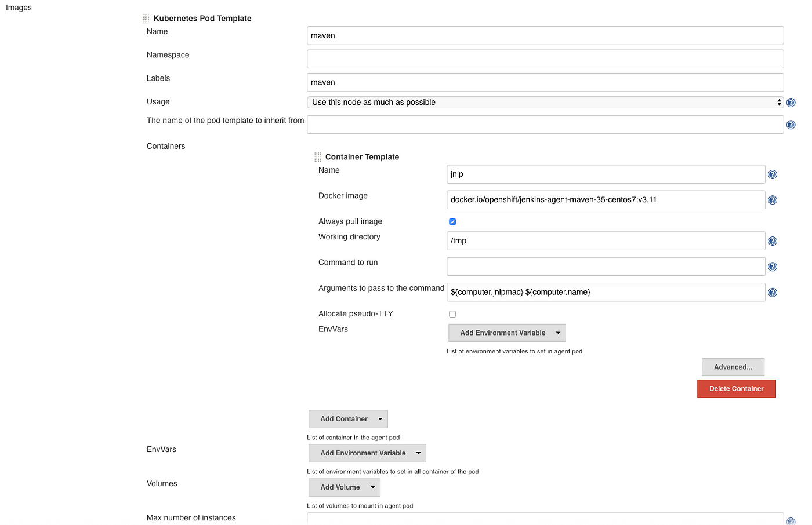Open help for Docker image field
Image resolution: width=812 pixels, height=525 pixels.
click(x=772, y=199)
